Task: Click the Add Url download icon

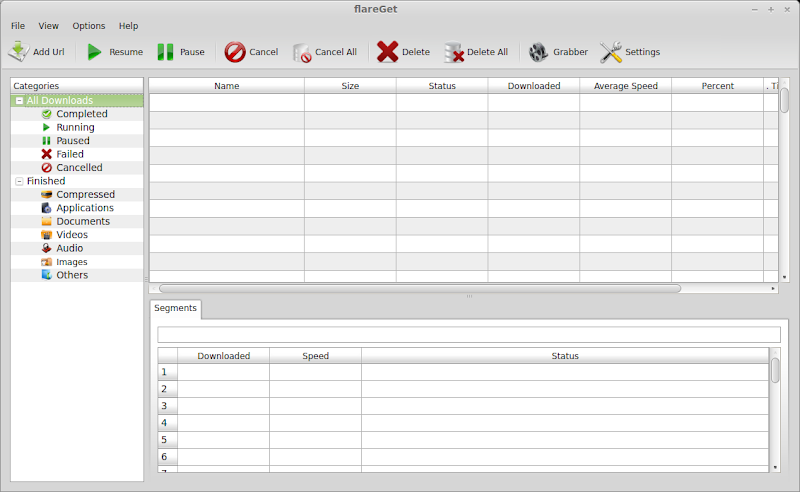Action: tap(18, 52)
